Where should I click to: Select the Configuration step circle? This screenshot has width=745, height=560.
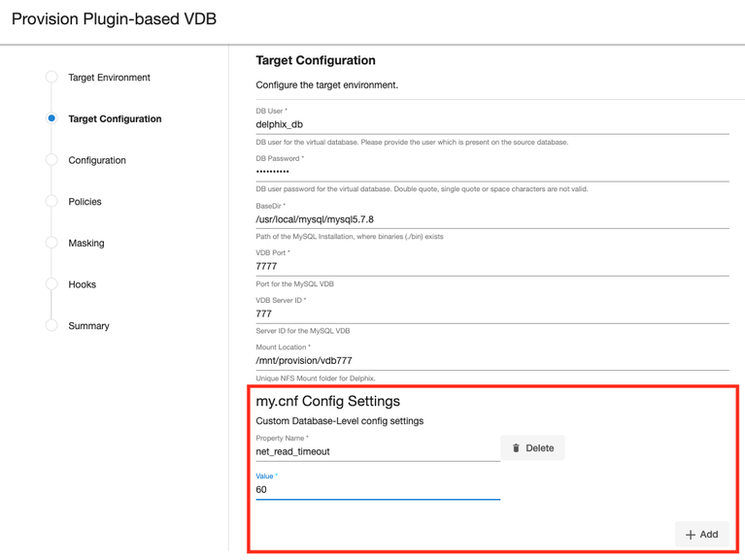point(51,160)
